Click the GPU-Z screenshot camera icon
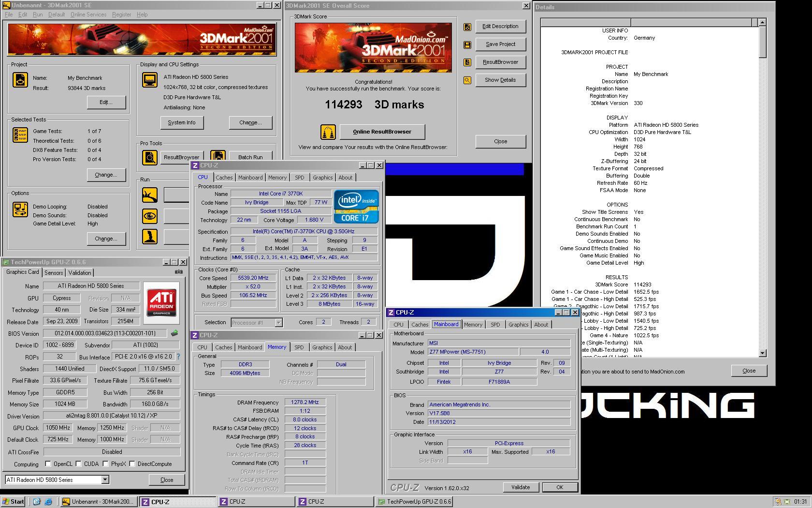This screenshot has height=508, width=812. pyautogui.click(x=179, y=272)
